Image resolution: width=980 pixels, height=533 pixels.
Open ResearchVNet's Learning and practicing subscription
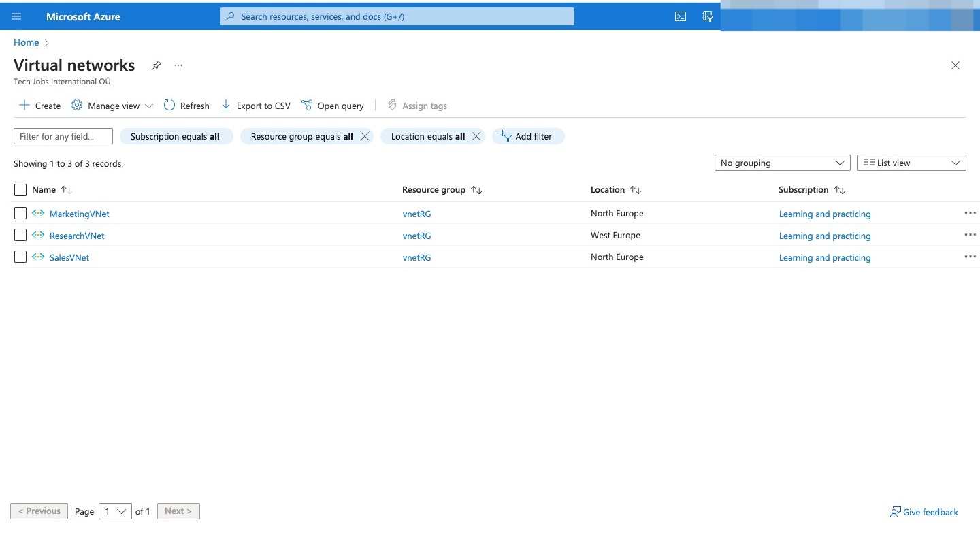coord(825,236)
